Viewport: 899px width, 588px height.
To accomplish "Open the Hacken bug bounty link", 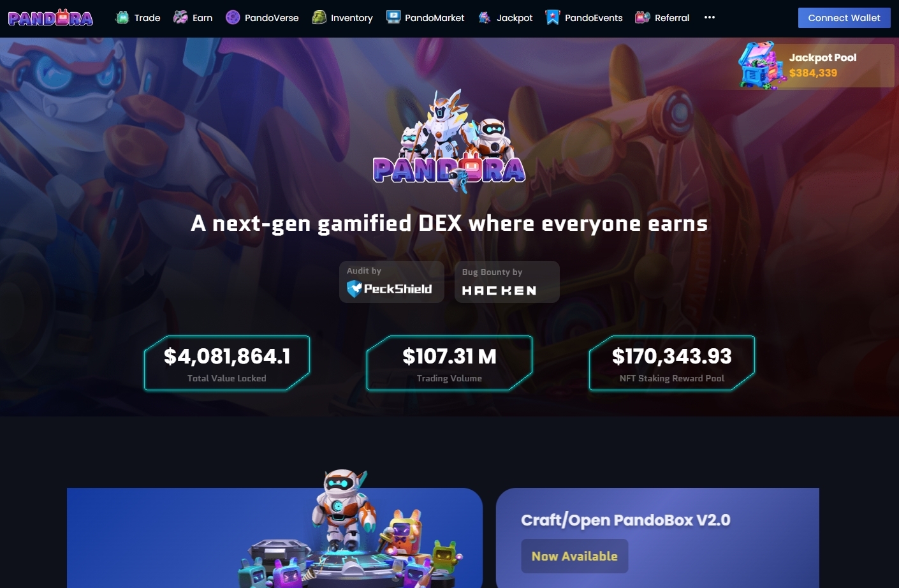I will (507, 282).
